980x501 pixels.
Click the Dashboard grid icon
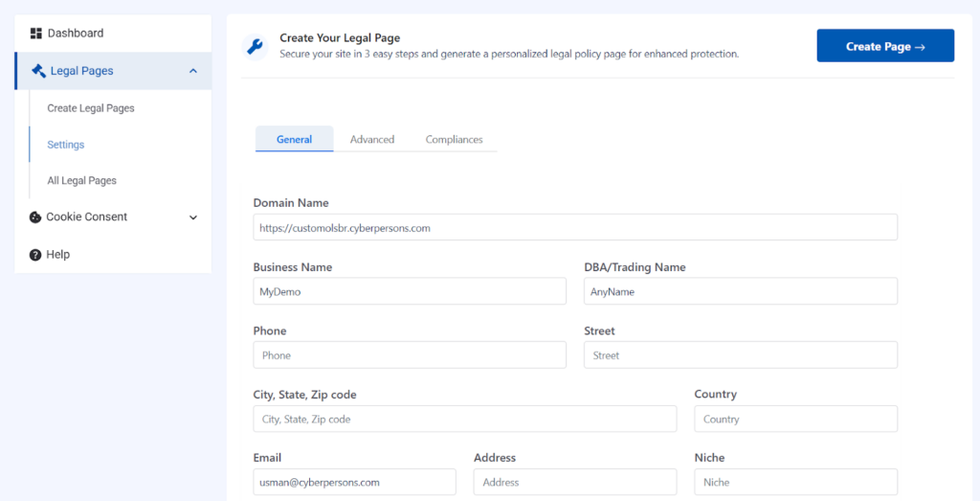pyautogui.click(x=35, y=34)
